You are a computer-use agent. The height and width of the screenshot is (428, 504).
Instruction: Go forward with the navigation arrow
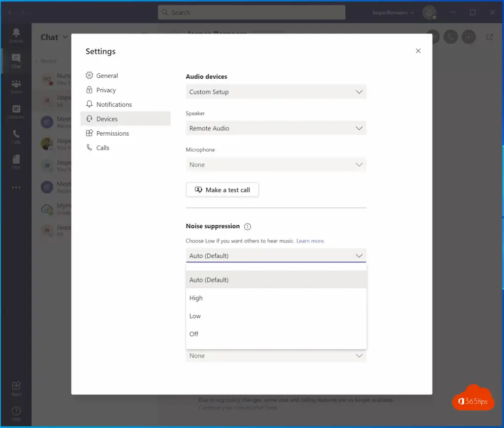(x=23, y=12)
